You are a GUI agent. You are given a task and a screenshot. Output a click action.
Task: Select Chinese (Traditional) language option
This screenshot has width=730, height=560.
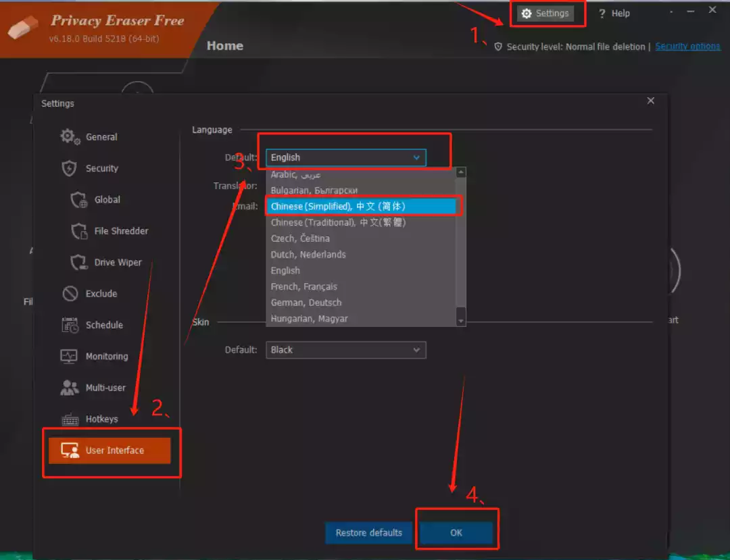361,222
